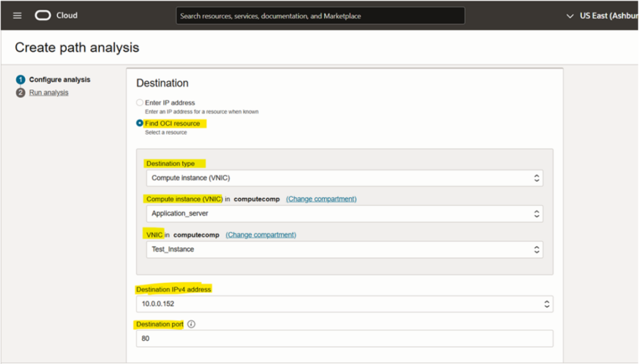Open the Application_server compute instance dropdown

344,214
